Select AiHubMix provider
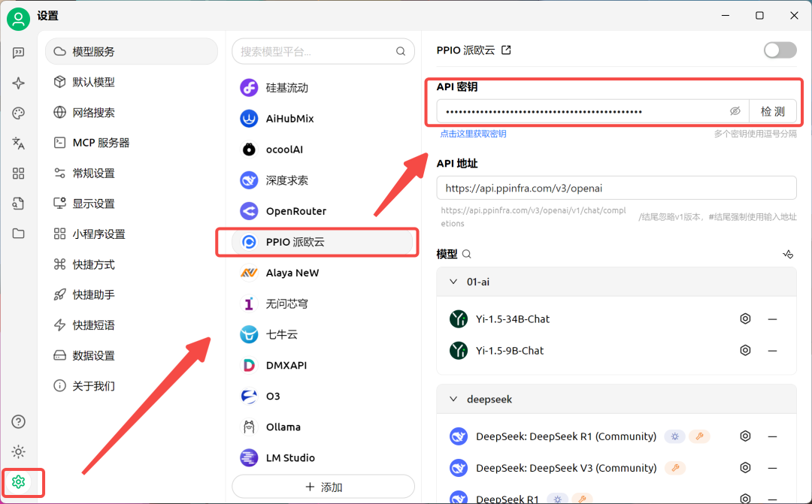This screenshot has width=812, height=504. tap(323, 119)
